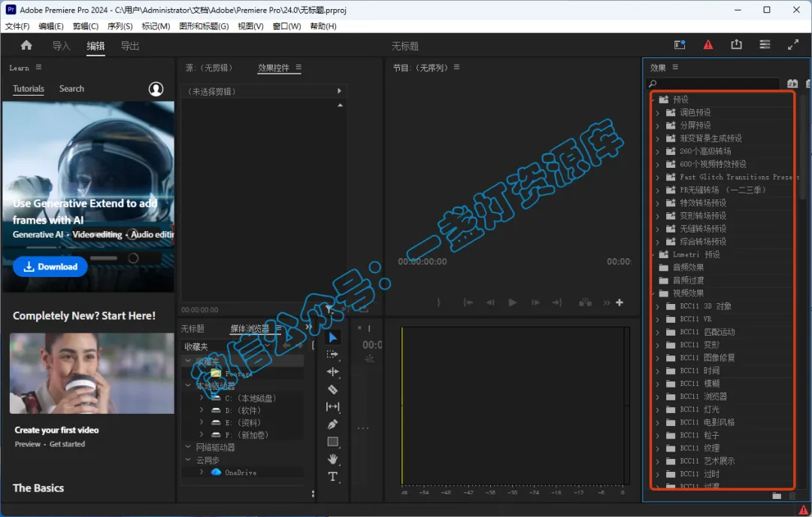Open Quick Export share icon
This screenshot has height=517, width=812.
736,44
